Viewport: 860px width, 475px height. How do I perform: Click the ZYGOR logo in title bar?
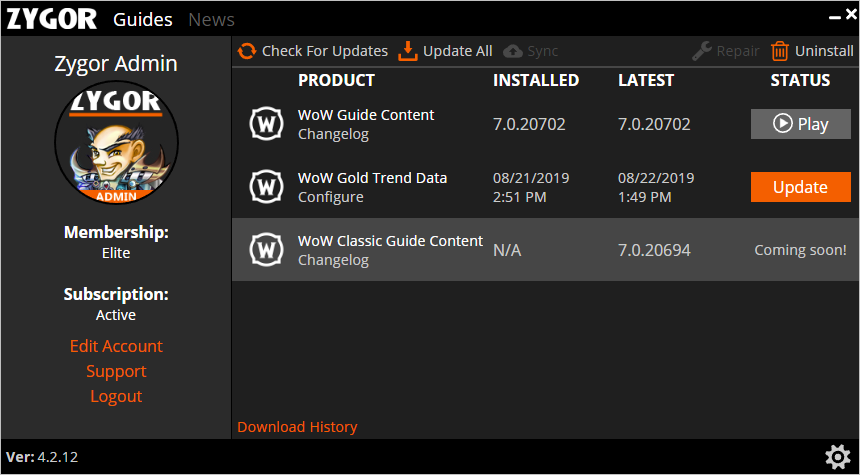(52, 19)
